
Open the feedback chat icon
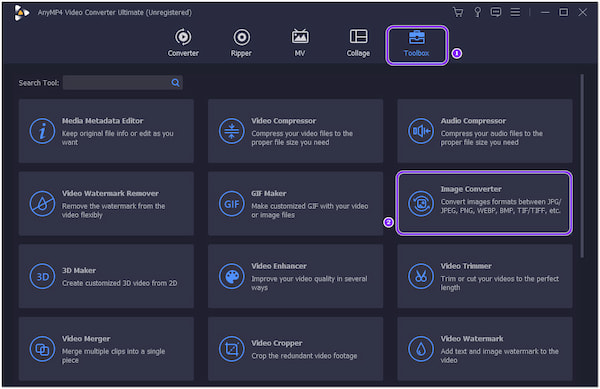tap(496, 12)
